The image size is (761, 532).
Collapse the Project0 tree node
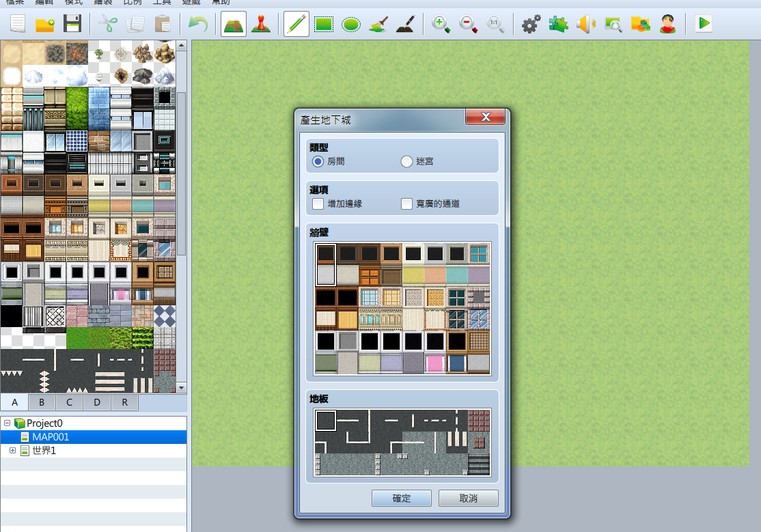[x=8, y=423]
